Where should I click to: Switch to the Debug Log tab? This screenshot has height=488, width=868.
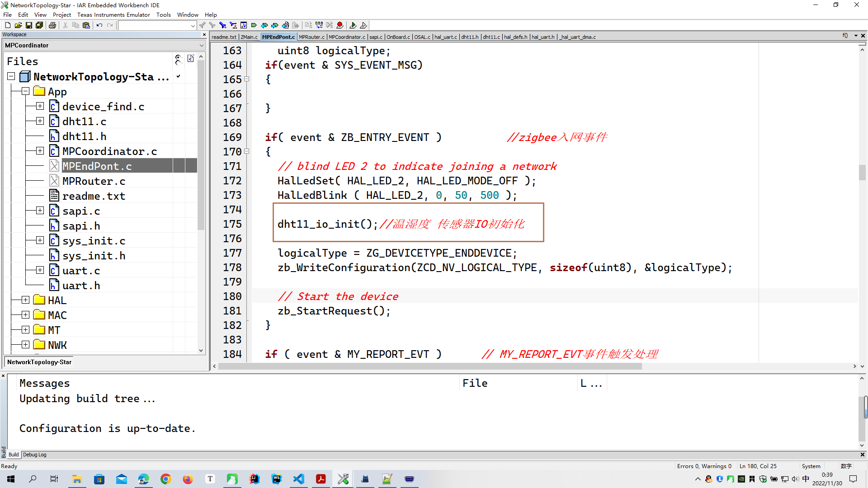35,455
